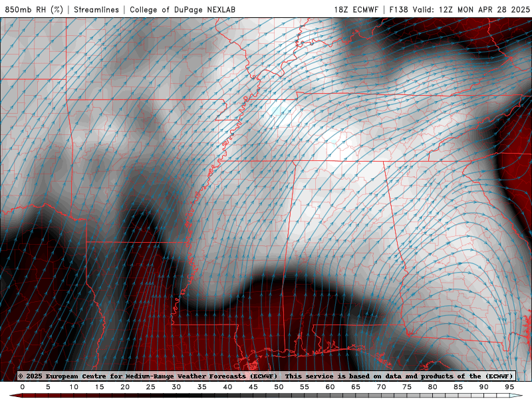Image resolution: width=532 pixels, height=399 pixels.
Task: Select the "F138" forecast hour text
Action: (x=398, y=9)
